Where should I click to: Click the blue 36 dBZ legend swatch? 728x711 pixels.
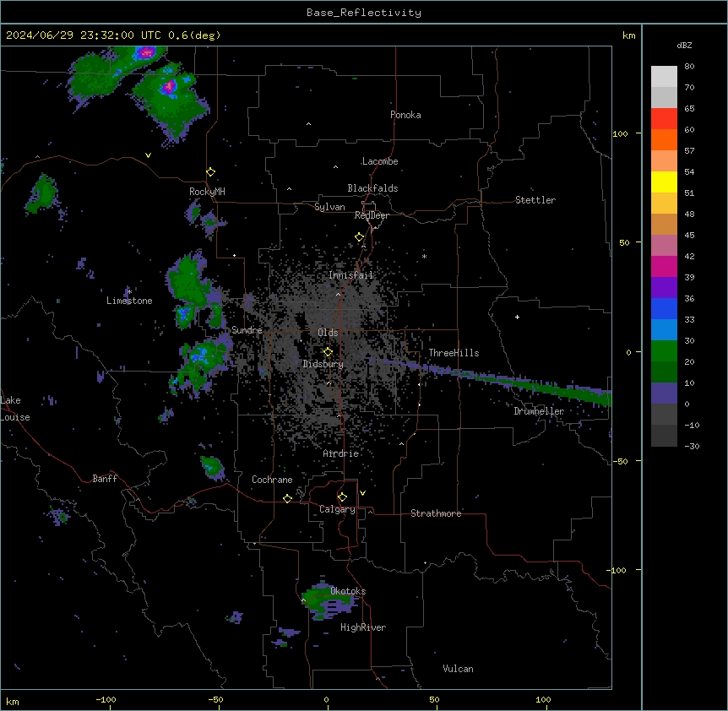(664, 308)
